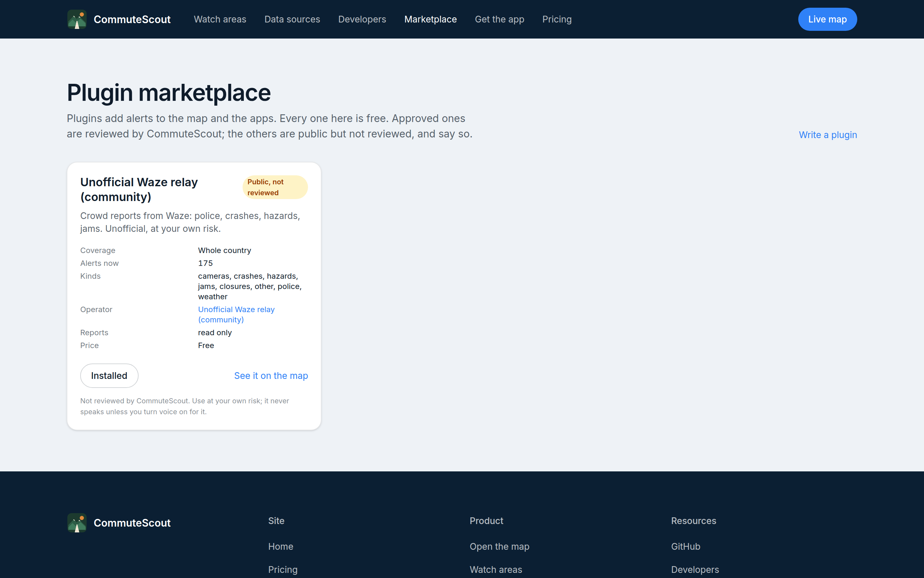Click the CommuteScout footer logo icon

[x=77, y=522]
